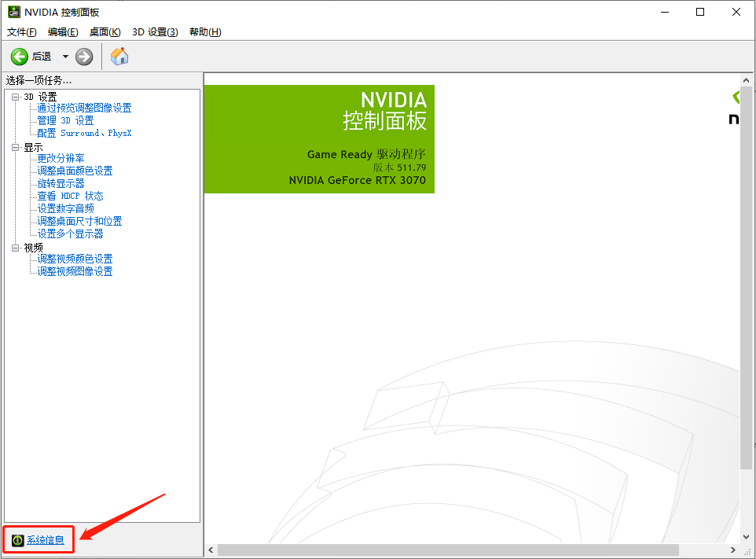The image size is (756, 559).
Task: Select 管理 3D 设置 in task tree
Action: coord(65,120)
